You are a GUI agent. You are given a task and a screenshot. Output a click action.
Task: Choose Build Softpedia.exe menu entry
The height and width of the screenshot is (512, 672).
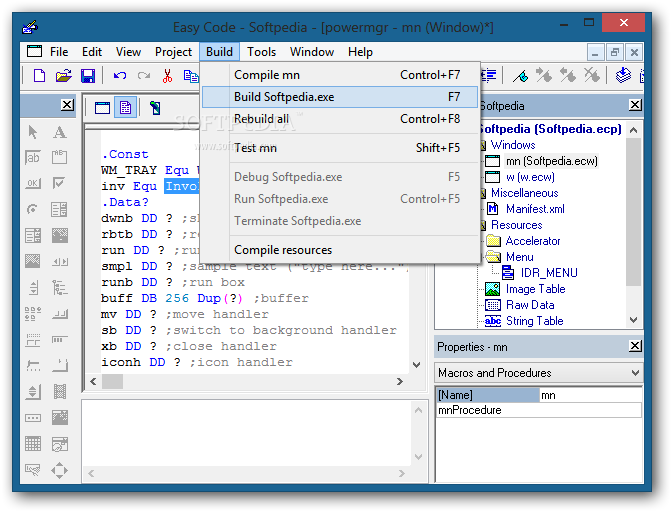(x=339, y=97)
